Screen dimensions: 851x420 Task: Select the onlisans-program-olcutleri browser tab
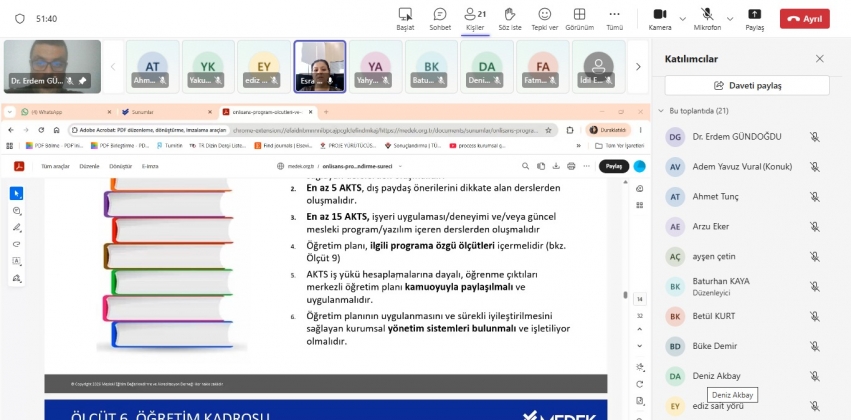pyautogui.click(x=267, y=112)
